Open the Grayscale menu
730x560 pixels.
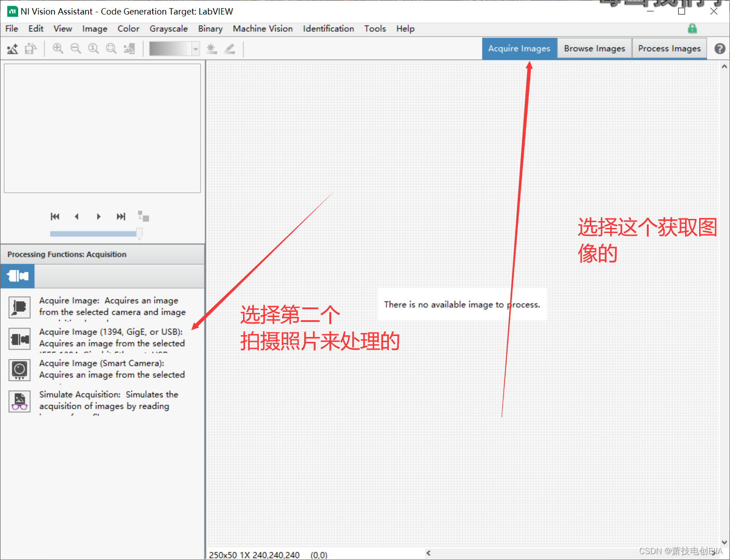click(169, 29)
